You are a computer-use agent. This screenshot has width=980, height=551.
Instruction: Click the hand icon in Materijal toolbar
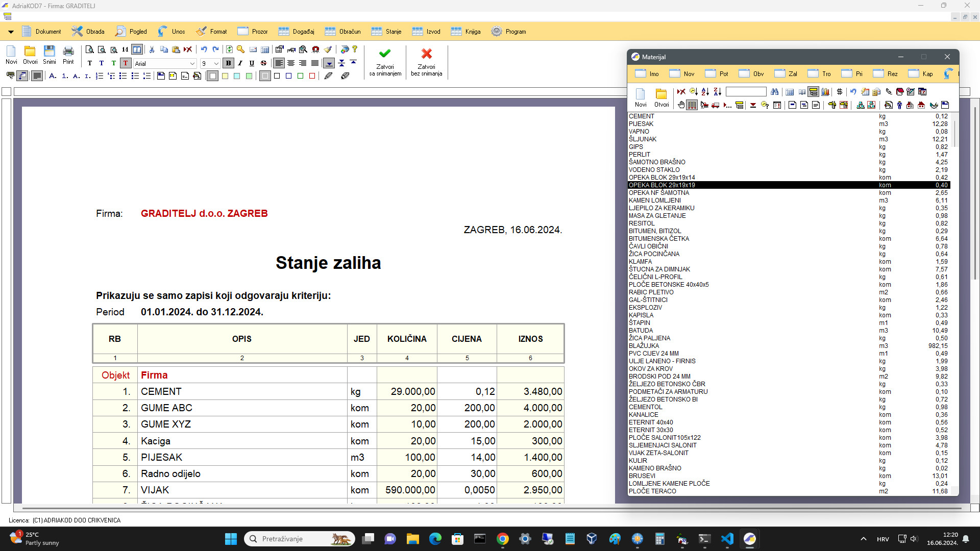click(681, 105)
